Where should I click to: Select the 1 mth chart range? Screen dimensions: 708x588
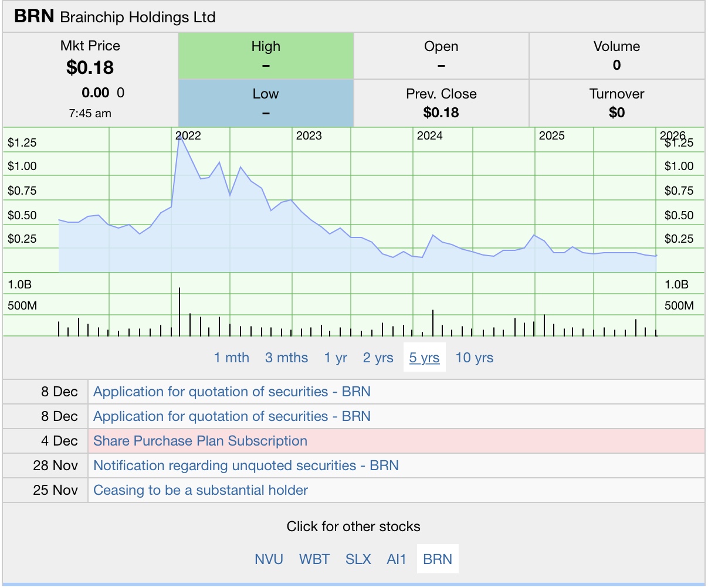click(231, 358)
